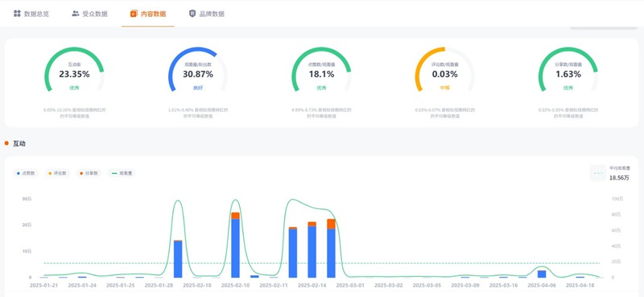This screenshot has width=644, height=297.
Task: Click the orange document icon beside 内容数据
Action: click(133, 14)
